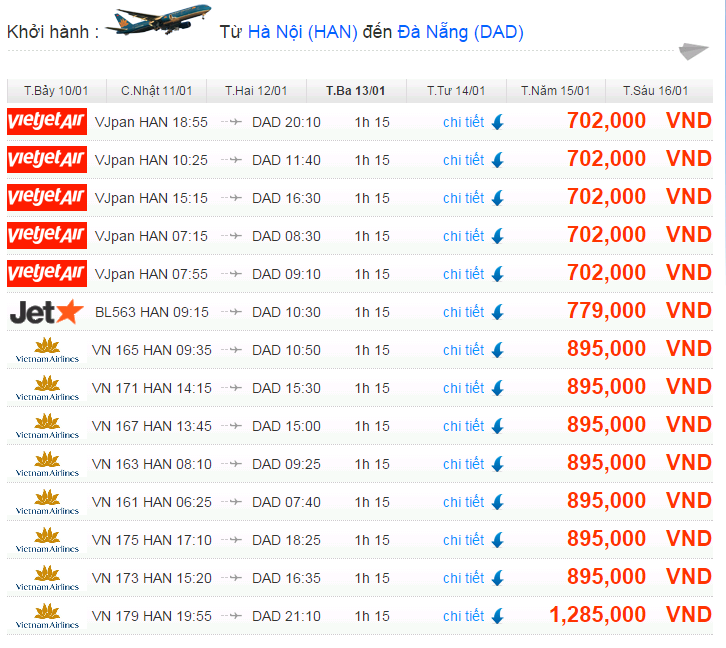Click chi tiết link for VJpan 15:15 flight
Image resolution: width=726 pixels, height=648 pixels.
point(463,198)
